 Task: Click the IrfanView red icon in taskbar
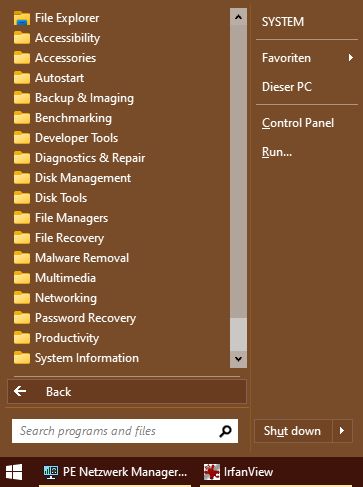click(212, 472)
